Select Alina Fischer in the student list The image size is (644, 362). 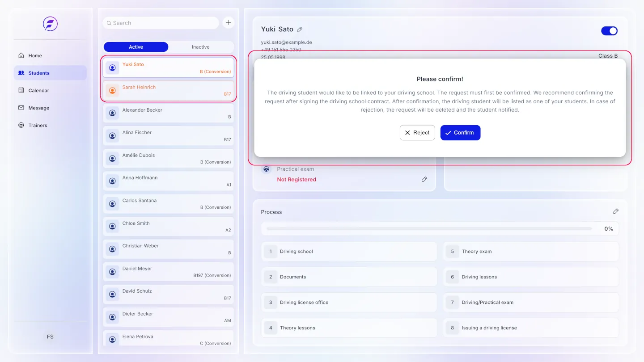click(x=169, y=135)
